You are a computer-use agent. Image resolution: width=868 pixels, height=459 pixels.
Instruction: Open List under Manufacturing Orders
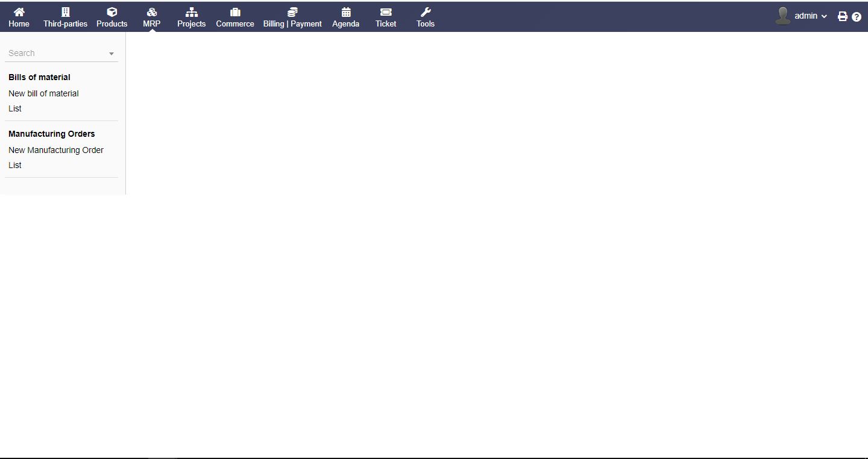[15, 165]
